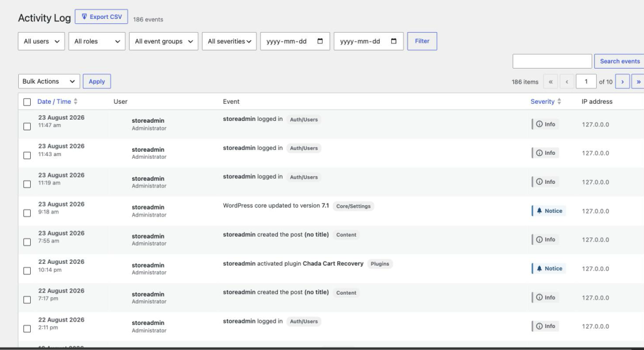Check the 7:17 pm event row checkbox

27,300
